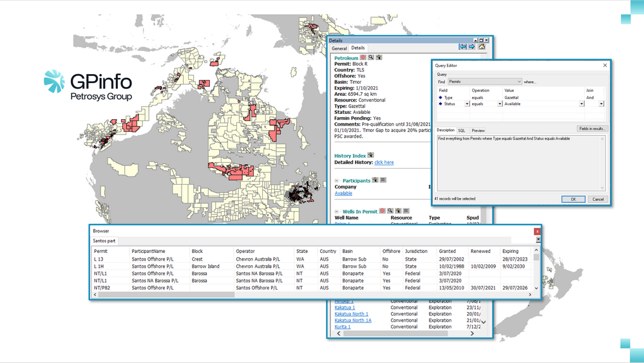The width and height of the screenshot is (644, 363).
Task: Open the Kakatua North 1 well link
Action: click(351, 313)
